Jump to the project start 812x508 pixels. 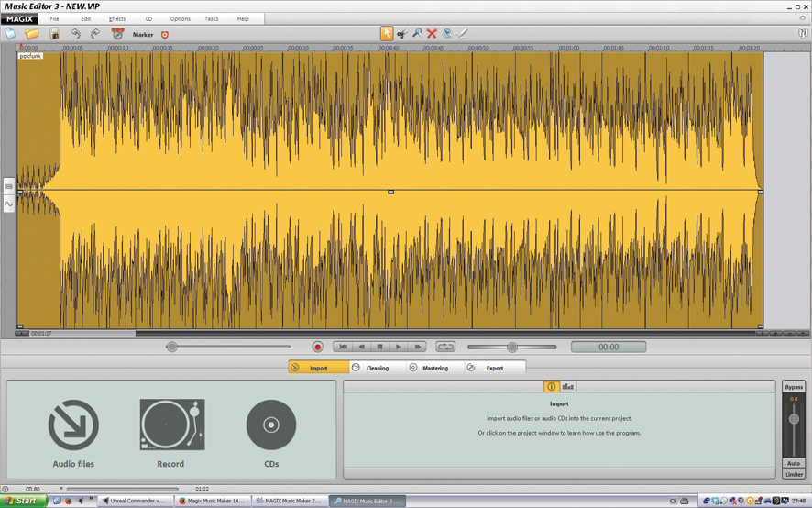click(343, 347)
